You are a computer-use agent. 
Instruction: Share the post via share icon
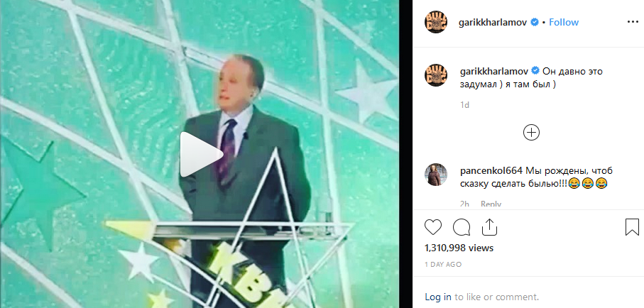489,227
